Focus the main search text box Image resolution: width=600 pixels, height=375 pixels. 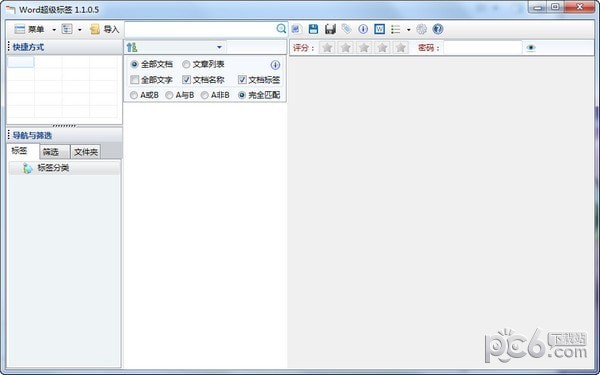(x=200, y=29)
